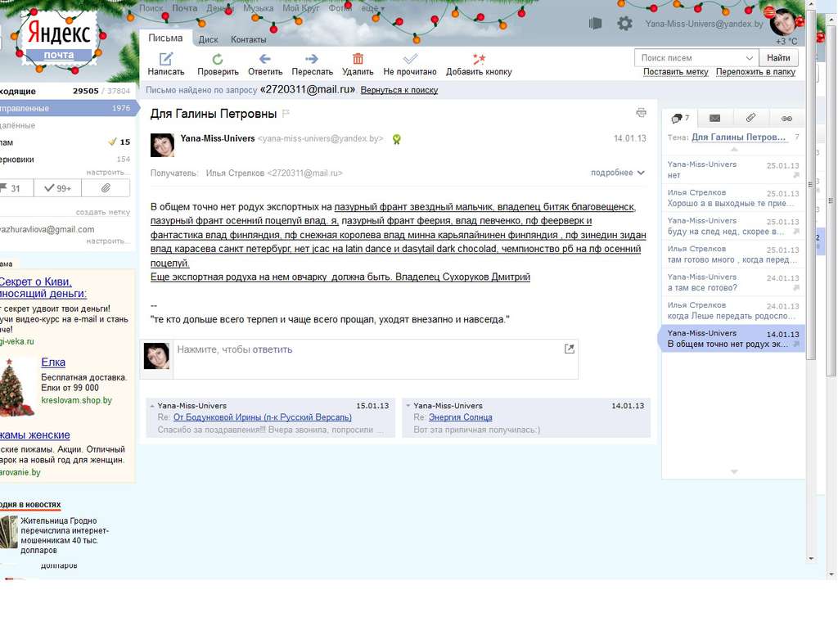Open Добавить кнопку toolbar option
The image size is (838, 644).
[479, 64]
